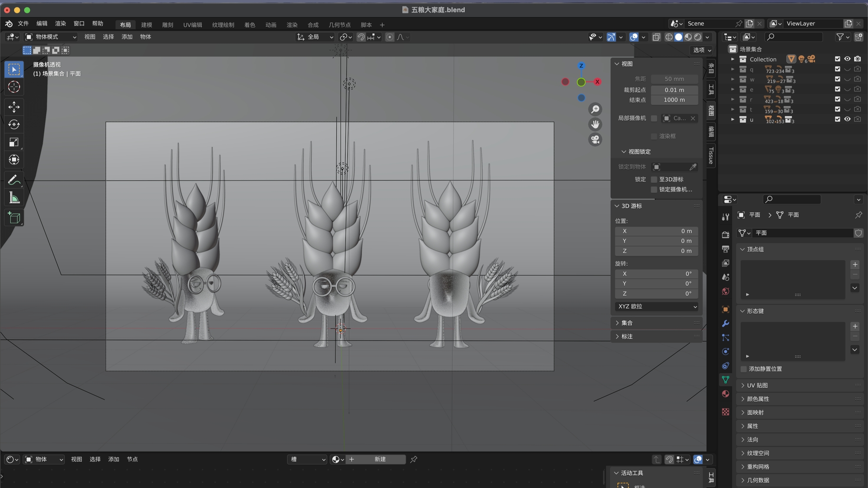Click the 平面 fake user shield button
This screenshot has height=488, width=868.
pos(858,233)
